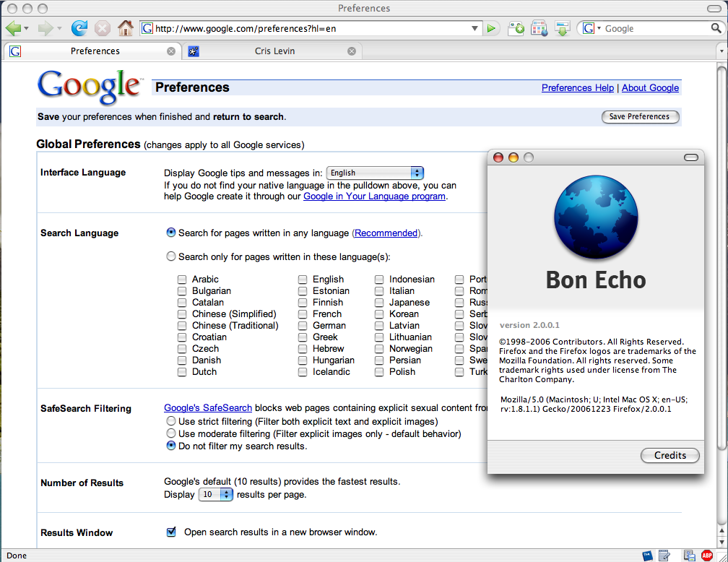This screenshot has height=562, width=728.
Task: Close the Preferences tab
Action: [x=171, y=51]
